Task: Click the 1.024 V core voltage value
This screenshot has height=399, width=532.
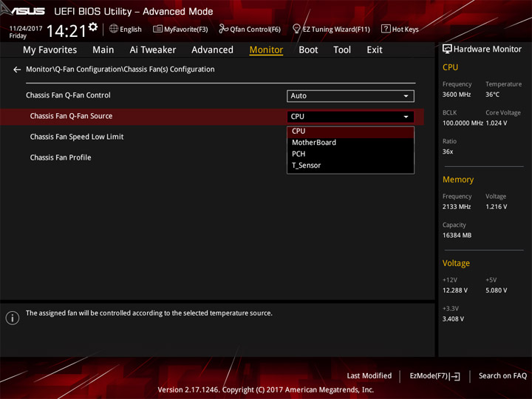Action: [x=497, y=123]
